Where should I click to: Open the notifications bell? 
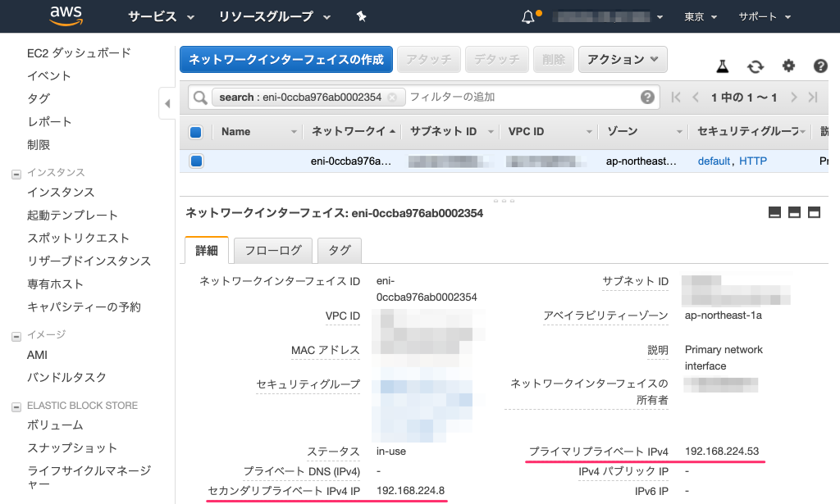528,17
